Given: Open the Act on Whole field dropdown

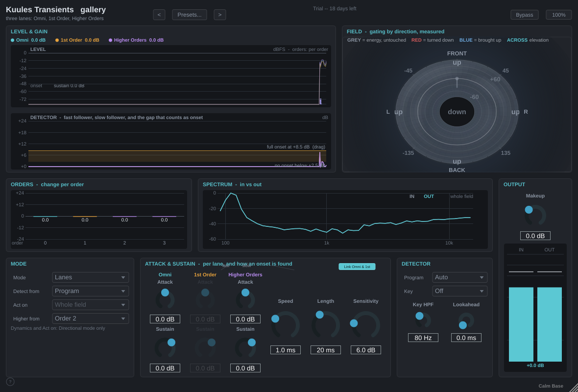Looking at the screenshot, I should tap(91, 305).
